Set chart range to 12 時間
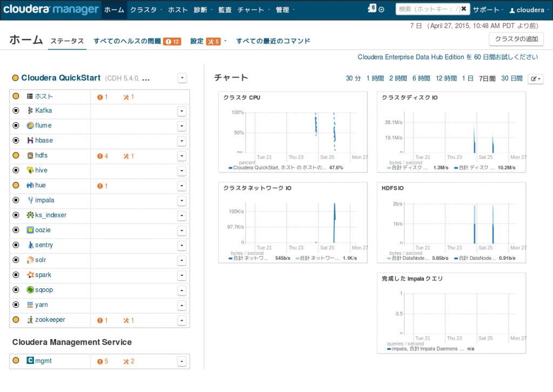This screenshot has width=553, height=392. click(446, 78)
